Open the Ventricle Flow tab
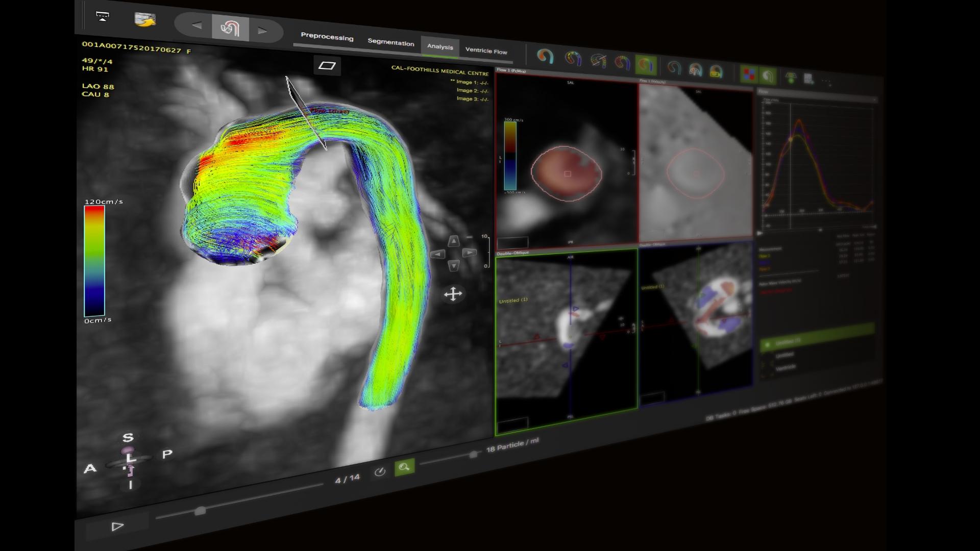This screenshot has width=980, height=551. point(486,51)
